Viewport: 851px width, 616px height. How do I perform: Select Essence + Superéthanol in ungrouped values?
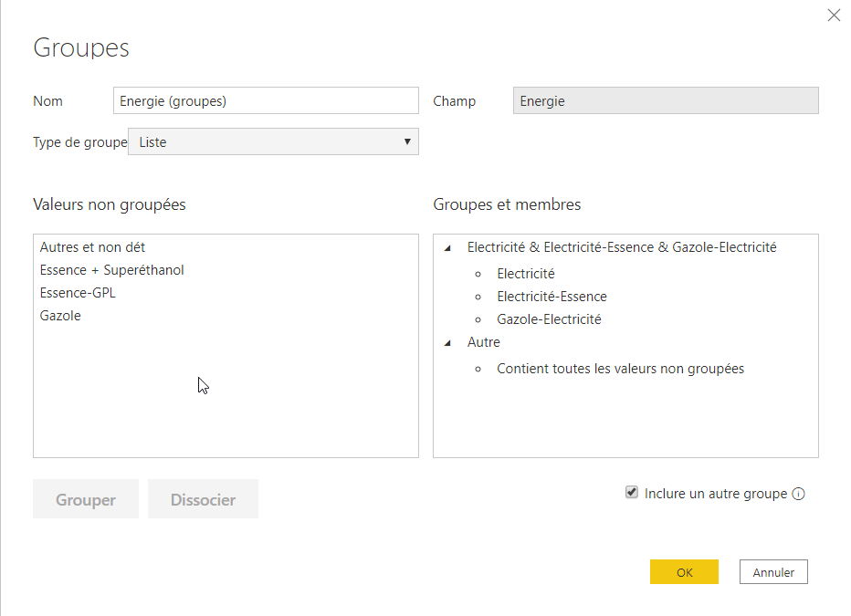pyautogui.click(x=111, y=270)
